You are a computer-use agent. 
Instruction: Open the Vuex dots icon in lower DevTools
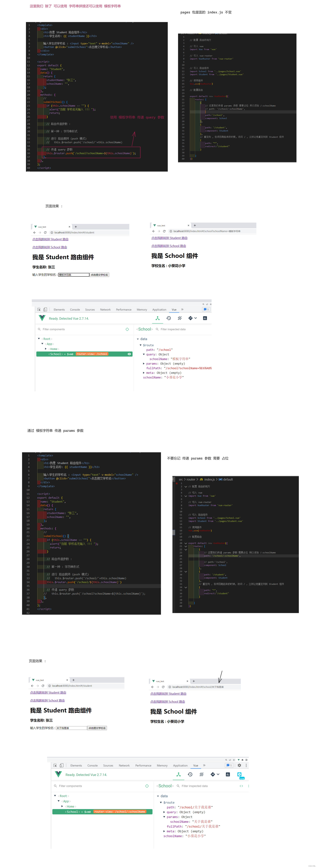pyautogui.click(x=202, y=775)
